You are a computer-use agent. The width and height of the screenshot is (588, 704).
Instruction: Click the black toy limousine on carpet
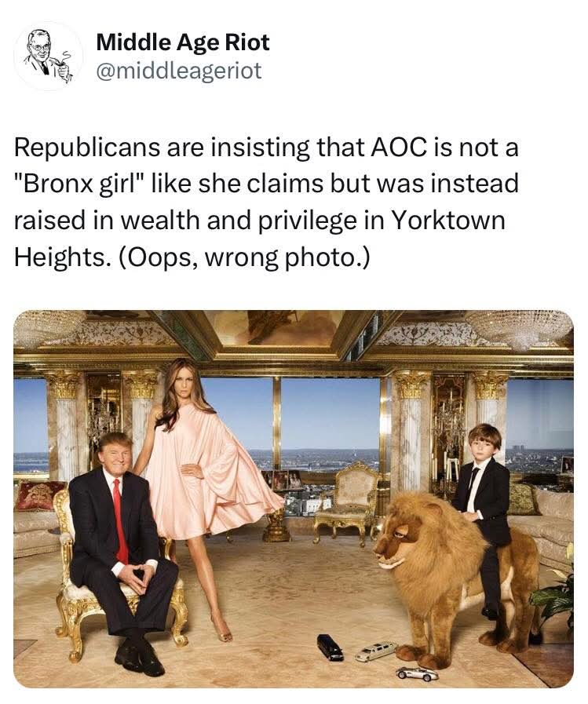click(x=330, y=647)
